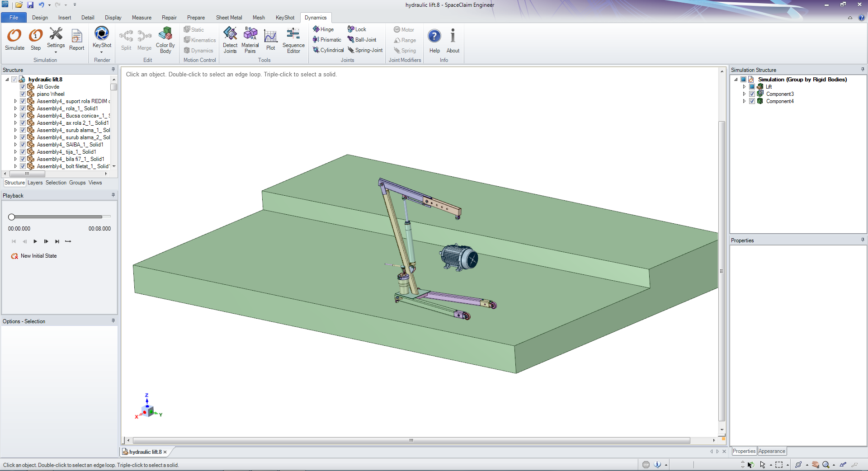Expand the Lift group in Simulation Structure

744,86
